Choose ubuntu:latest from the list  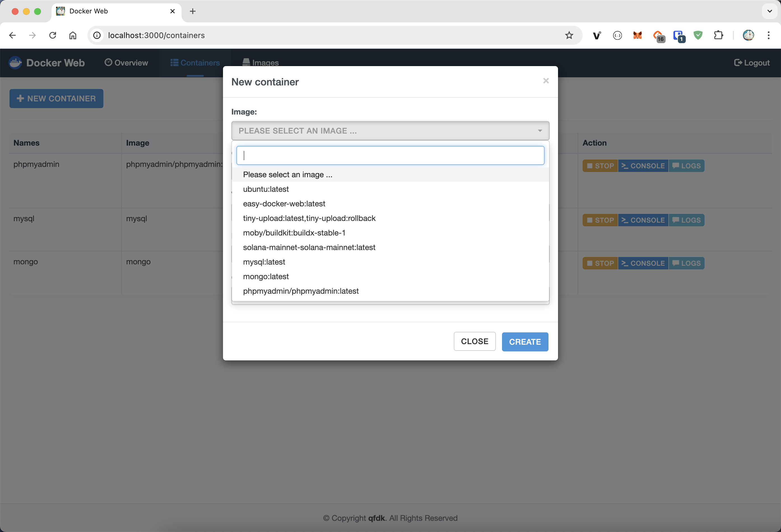point(266,189)
